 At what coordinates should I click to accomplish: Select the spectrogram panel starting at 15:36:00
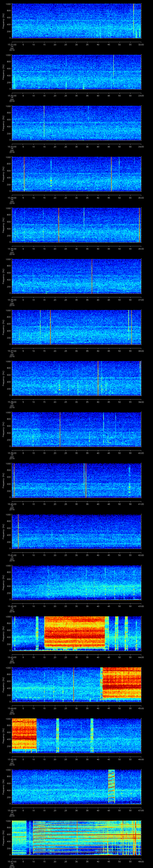tap(76, 276)
